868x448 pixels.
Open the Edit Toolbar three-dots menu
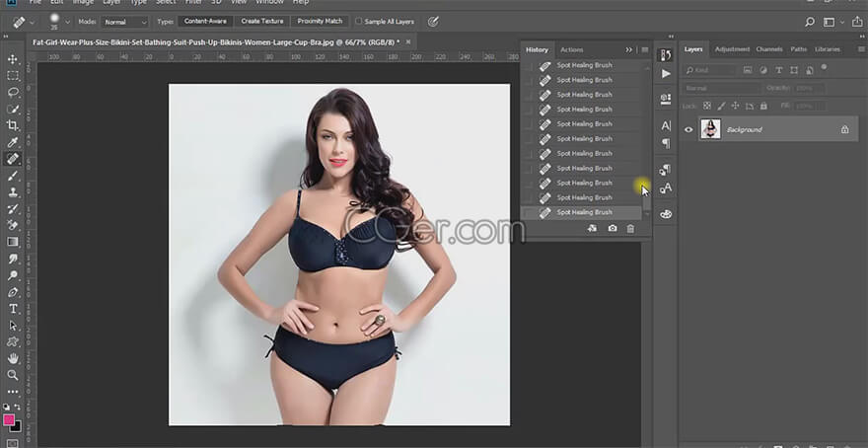tap(13, 392)
